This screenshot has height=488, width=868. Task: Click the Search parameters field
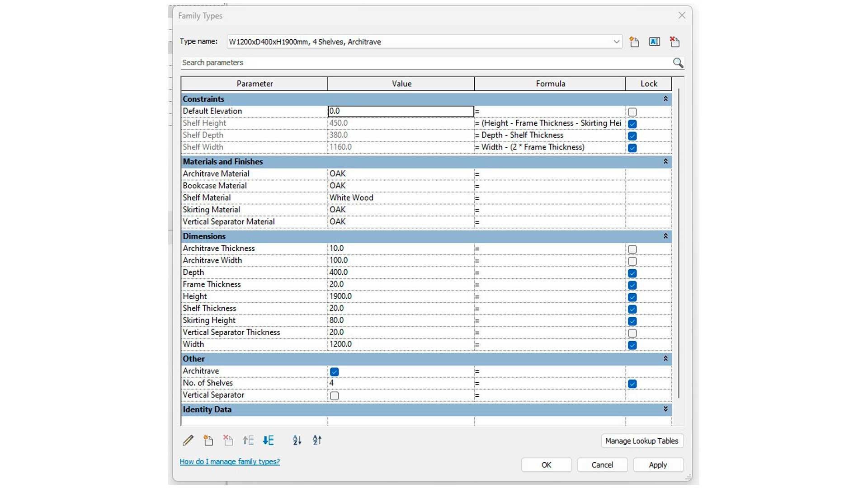click(425, 63)
